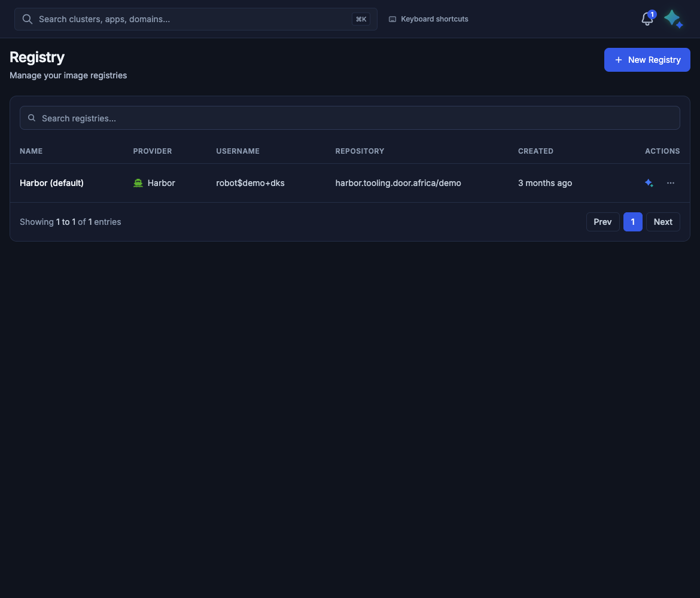Screen dimensions: 700x598
Task: Focus the Search clusters, apps, domains field
Action: coord(196,19)
